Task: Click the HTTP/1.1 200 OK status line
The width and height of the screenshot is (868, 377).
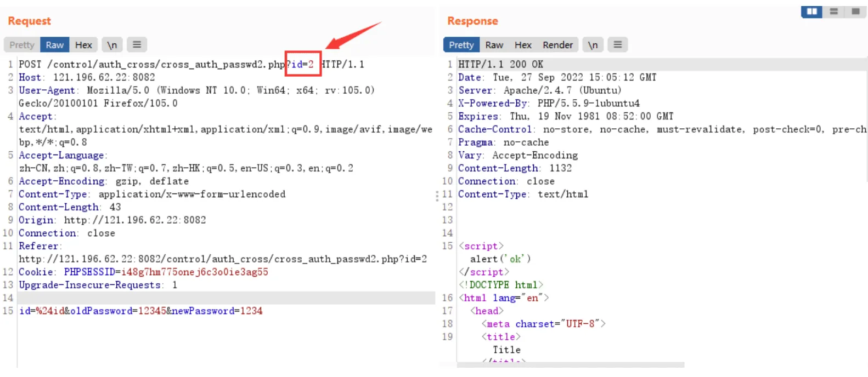Action: (x=500, y=64)
